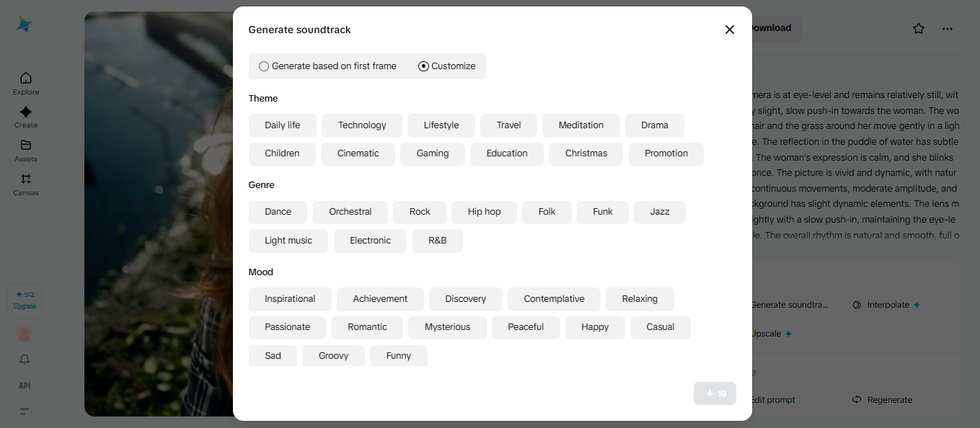The width and height of the screenshot is (980, 428).
Task: Open the Canvas workspace icon
Action: [x=26, y=184]
